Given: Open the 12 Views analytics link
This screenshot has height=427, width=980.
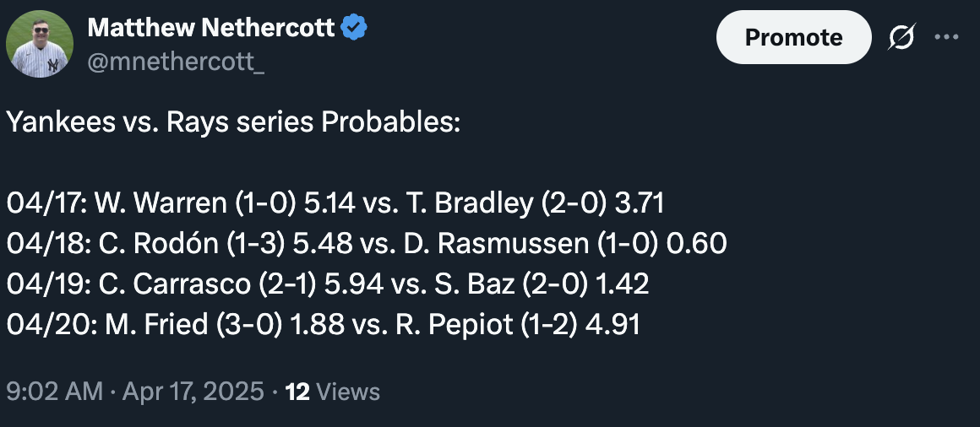Looking at the screenshot, I should coord(332,392).
